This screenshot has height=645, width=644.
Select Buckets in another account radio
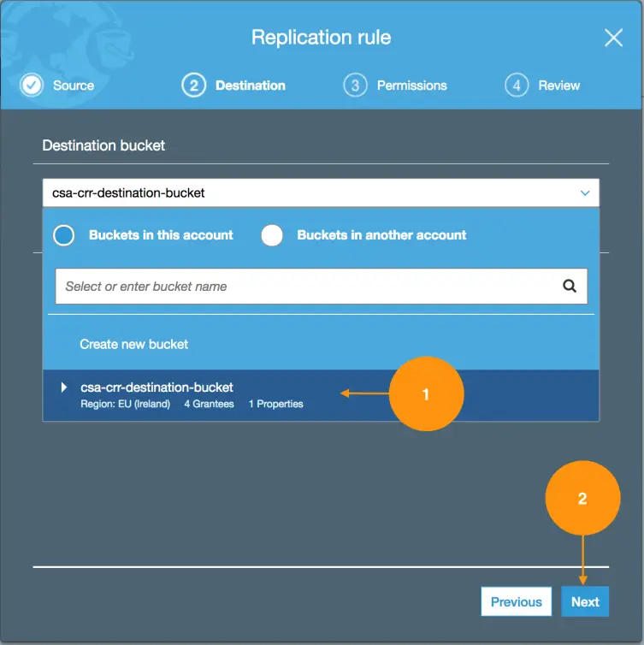pyautogui.click(x=272, y=235)
